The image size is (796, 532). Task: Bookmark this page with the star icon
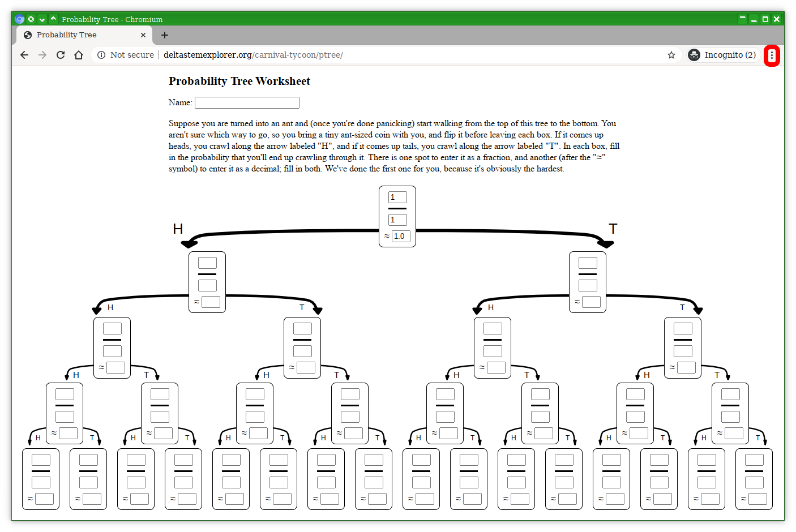point(671,55)
